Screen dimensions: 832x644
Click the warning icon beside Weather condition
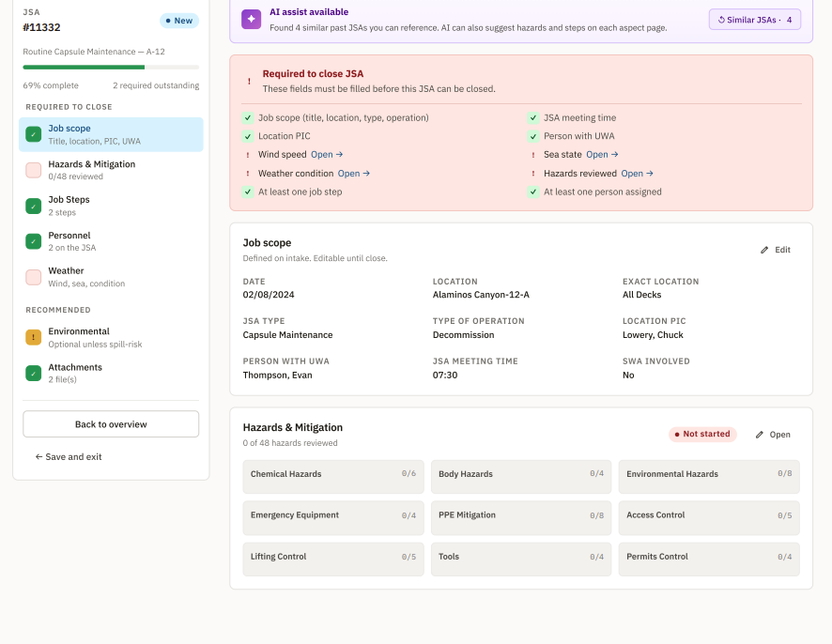pyautogui.click(x=248, y=174)
